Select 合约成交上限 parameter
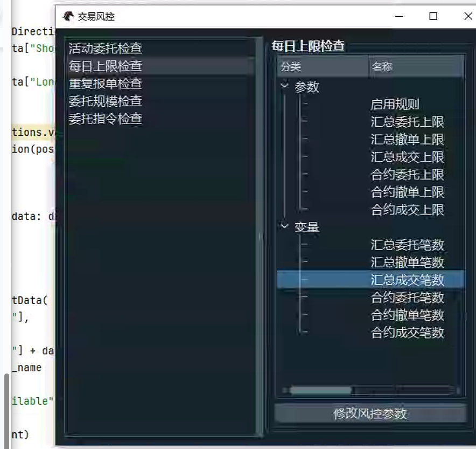The height and width of the screenshot is (449, 476). [407, 210]
